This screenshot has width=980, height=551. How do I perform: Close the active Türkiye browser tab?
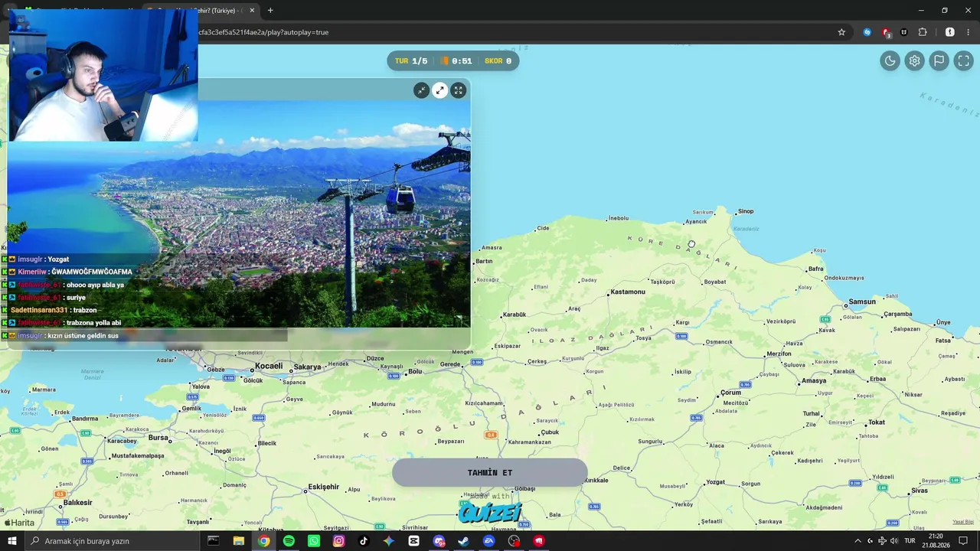pos(252,11)
